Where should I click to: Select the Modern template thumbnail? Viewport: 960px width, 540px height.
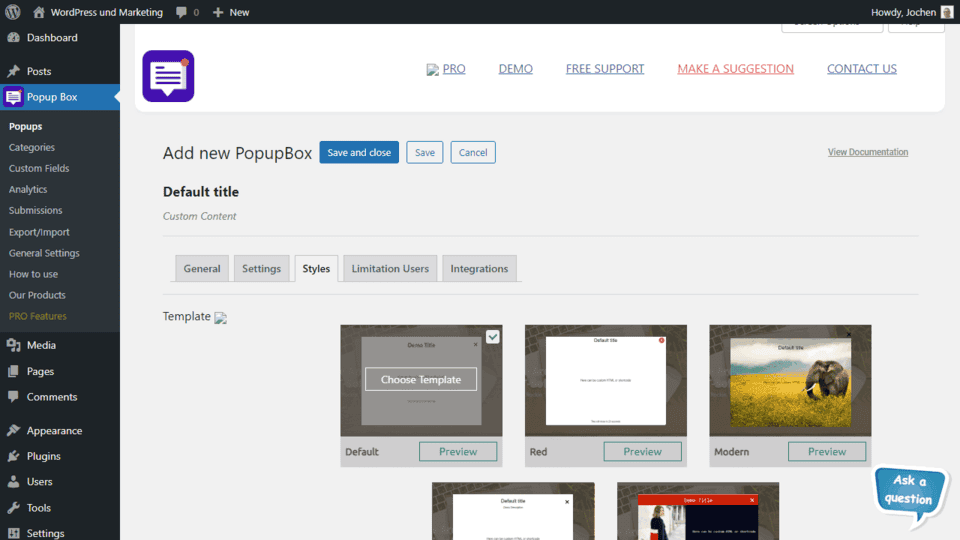pos(790,380)
